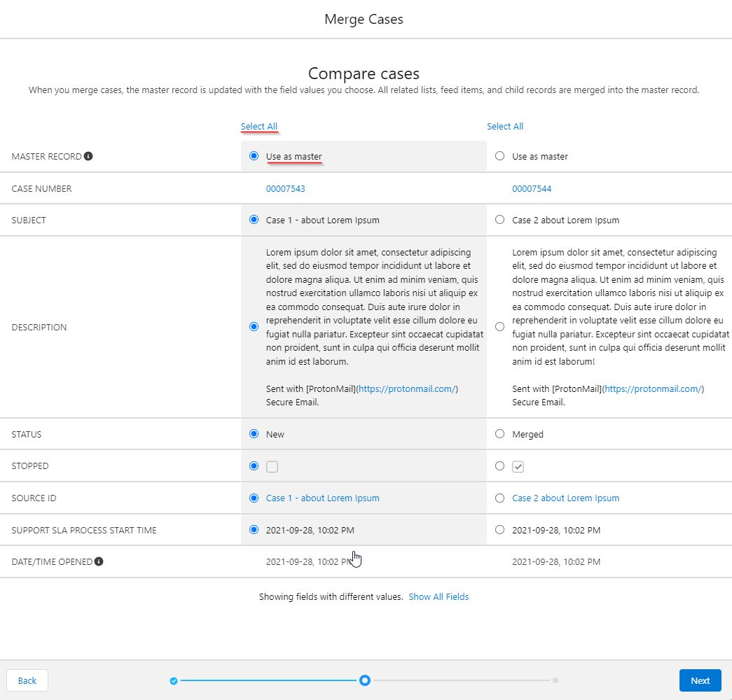Select status Merged radio button

coord(499,434)
